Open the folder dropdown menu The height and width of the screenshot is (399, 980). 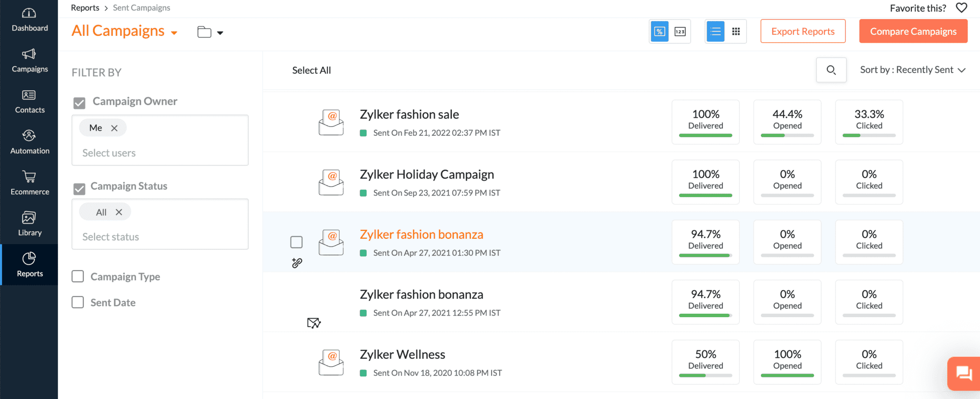click(210, 32)
